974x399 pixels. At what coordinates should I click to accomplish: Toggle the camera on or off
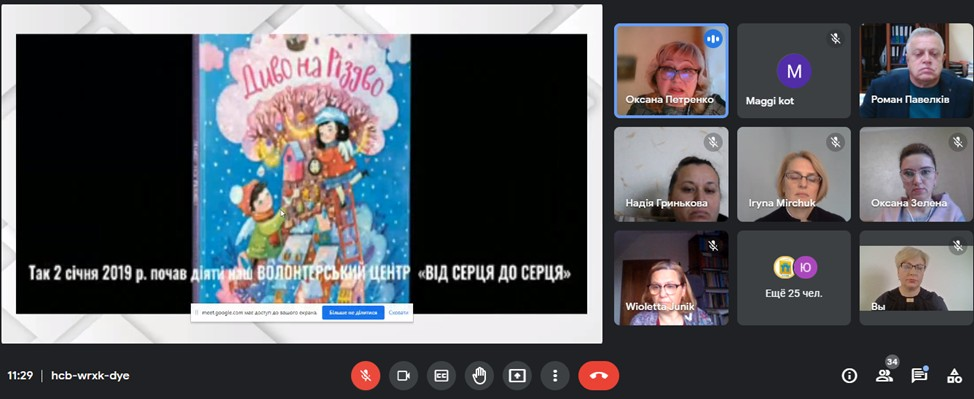coord(404,375)
